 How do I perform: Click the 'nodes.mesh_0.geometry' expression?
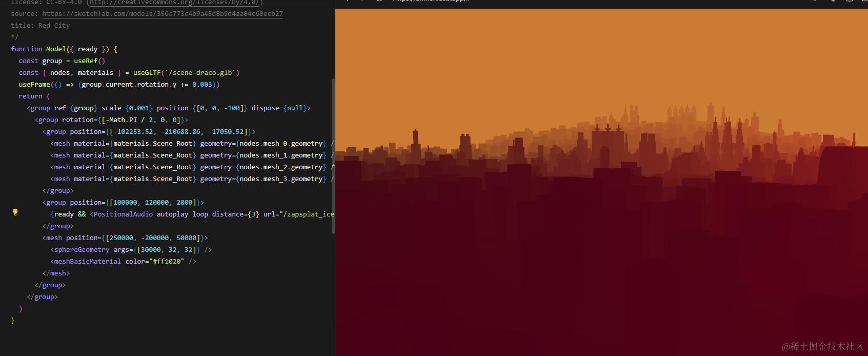(281, 144)
